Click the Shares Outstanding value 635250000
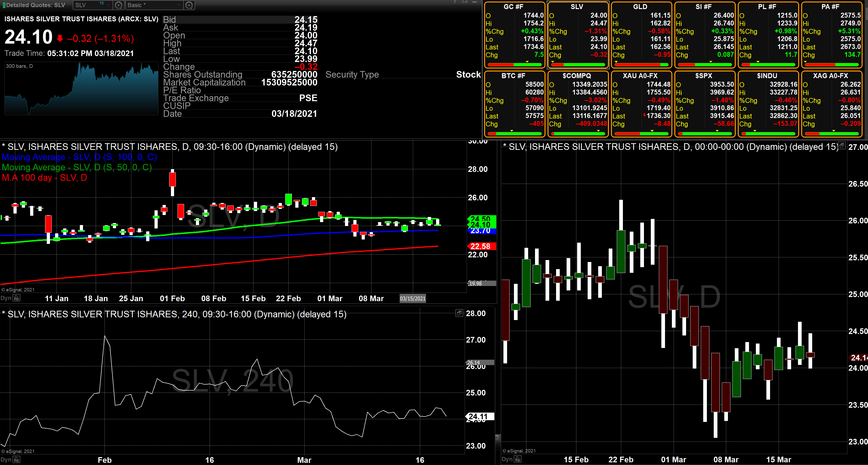This screenshot has height=465, width=868. pos(294,74)
